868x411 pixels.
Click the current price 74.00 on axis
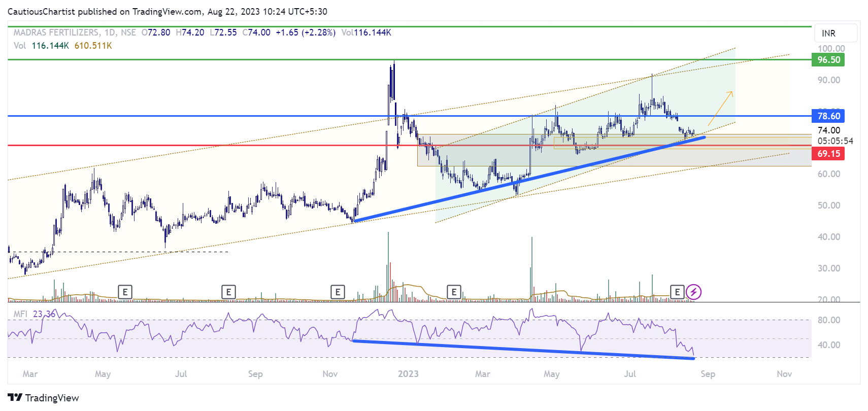click(x=829, y=130)
